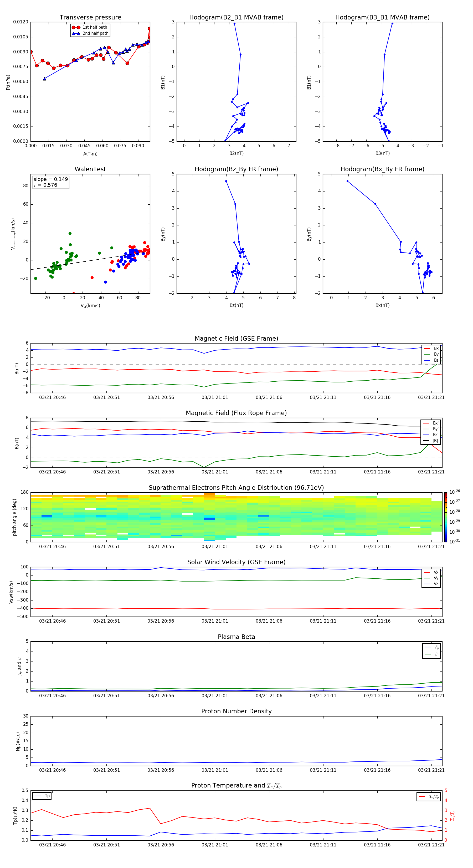The width and height of the screenshot is (473, 868).
Task: Click |B| legend entry in Flux Rope plot
Action: pos(431,441)
